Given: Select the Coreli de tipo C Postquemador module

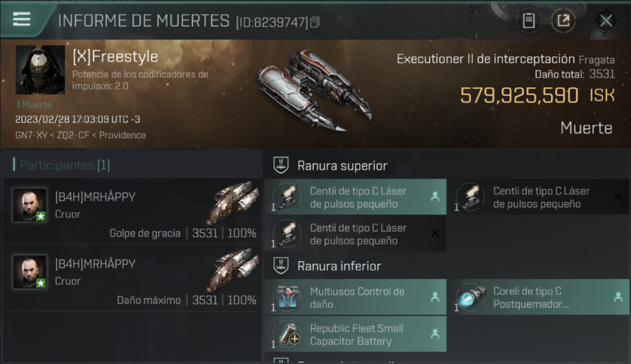Looking at the screenshot, I should point(539,298).
